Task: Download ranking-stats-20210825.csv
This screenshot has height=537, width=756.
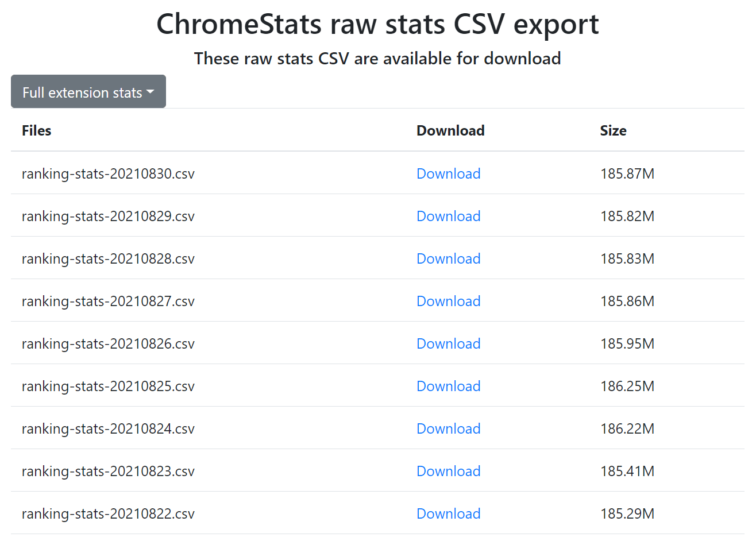Action: coord(448,386)
